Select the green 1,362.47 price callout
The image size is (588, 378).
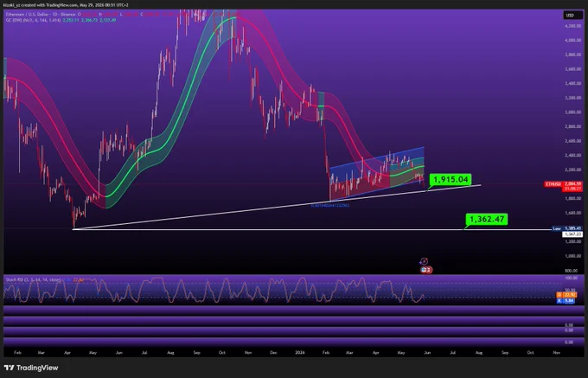point(486,219)
